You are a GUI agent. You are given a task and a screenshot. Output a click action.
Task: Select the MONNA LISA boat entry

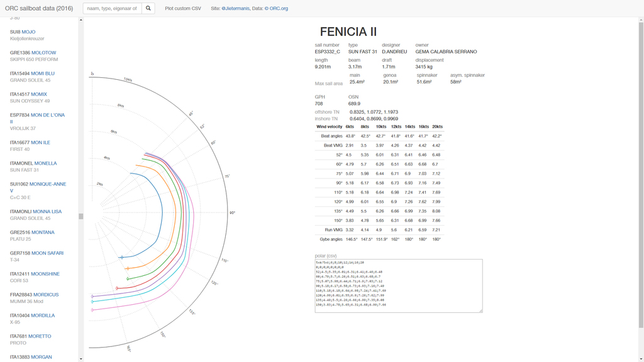pyautogui.click(x=47, y=211)
